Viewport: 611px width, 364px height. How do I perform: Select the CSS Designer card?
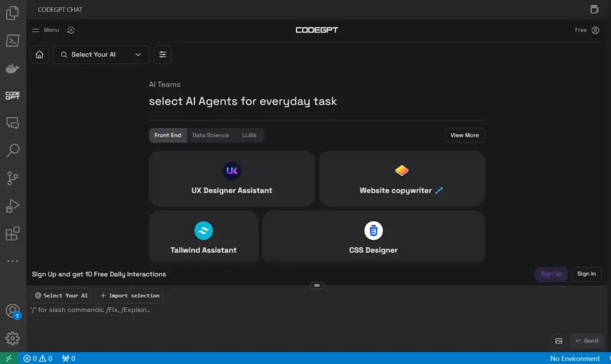point(374,236)
